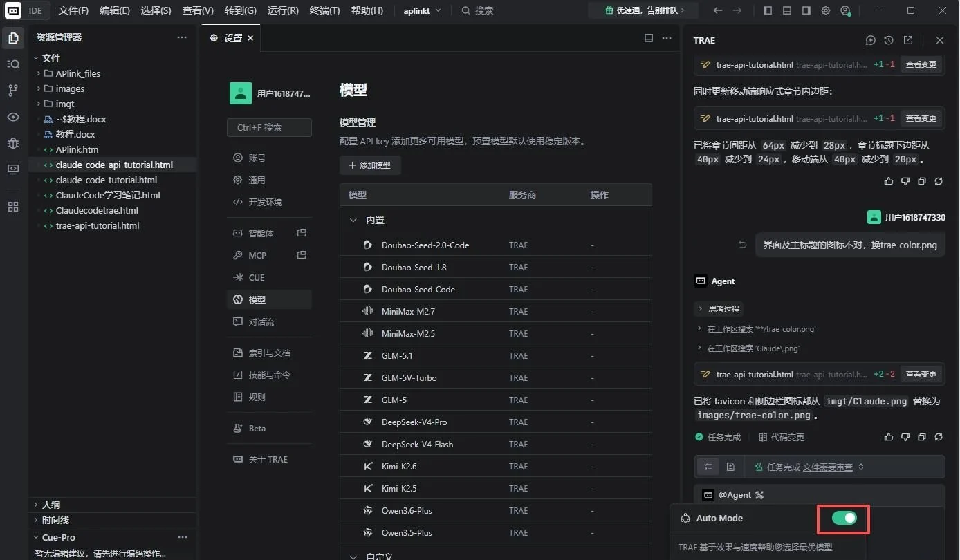This screenshot has height=560, width=960.
Task: Open the 关于 TRAE settings page
Action: [x=269, y=459]
